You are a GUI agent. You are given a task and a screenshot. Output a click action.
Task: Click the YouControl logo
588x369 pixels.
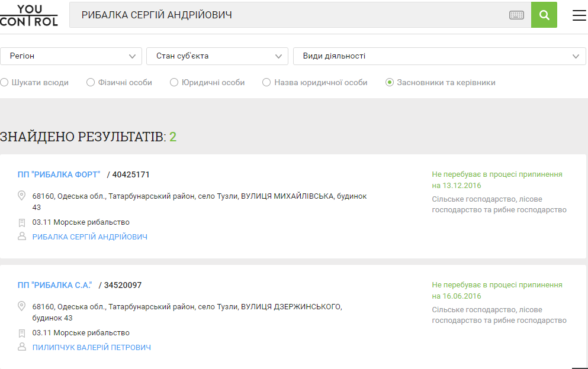pyautogui.click(x=29, y=15)
